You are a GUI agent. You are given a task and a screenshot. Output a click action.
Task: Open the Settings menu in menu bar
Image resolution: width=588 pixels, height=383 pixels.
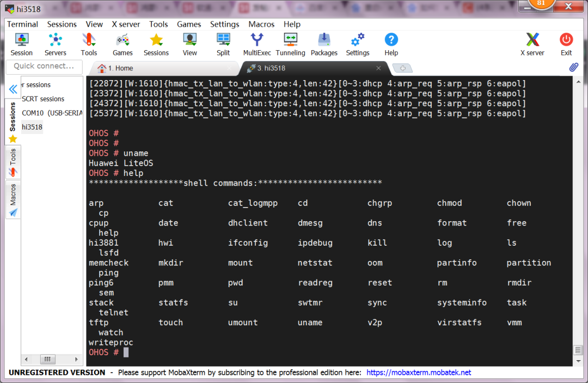(x=225, y=25)
